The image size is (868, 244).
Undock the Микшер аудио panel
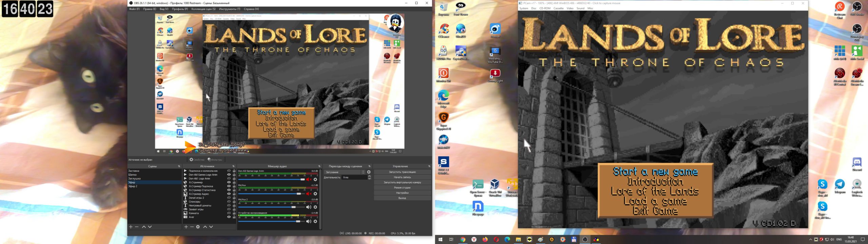(319, 166)
